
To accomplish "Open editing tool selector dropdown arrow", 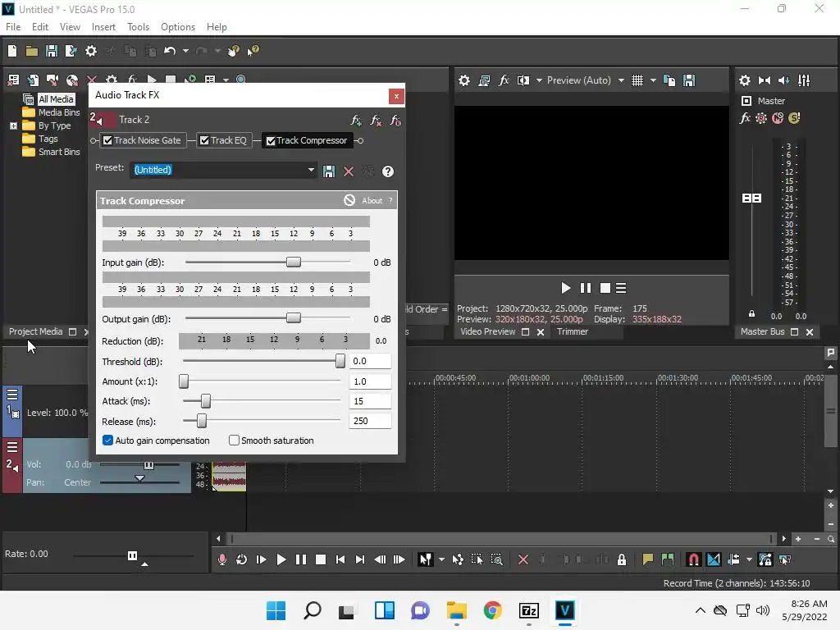I will tap(441, 559).
